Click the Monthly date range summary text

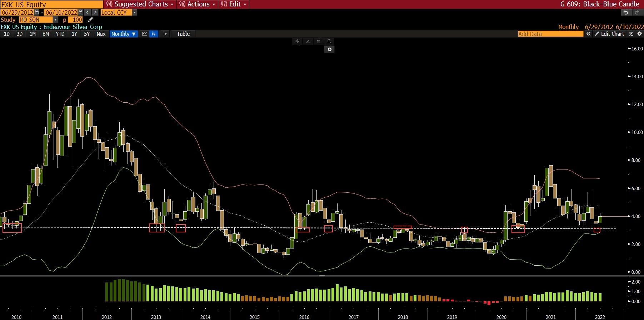coord(601,27)
